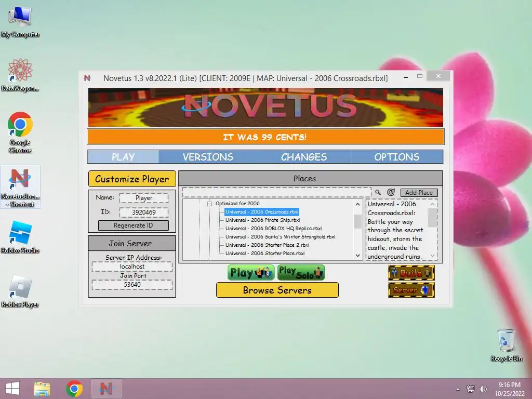Click the Novetus banner image

[x=265, y=107]
